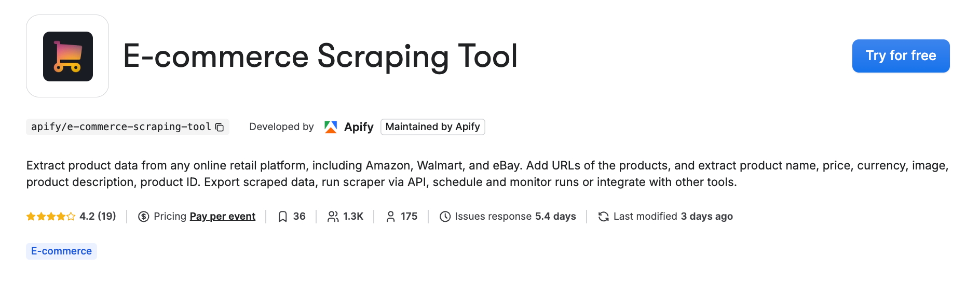Click the single user icon beside 175
Image resolution: width=980 pixels, height=284 pixels.
(x=391, y=217)
